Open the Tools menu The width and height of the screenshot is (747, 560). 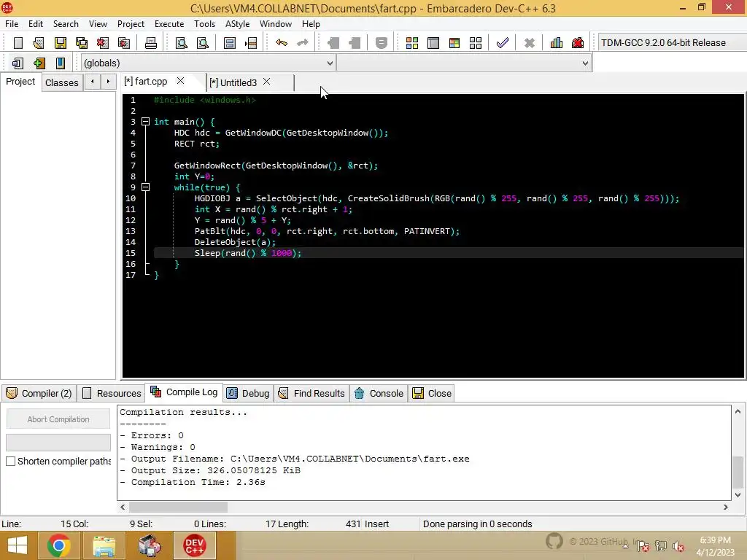(204, 24)
